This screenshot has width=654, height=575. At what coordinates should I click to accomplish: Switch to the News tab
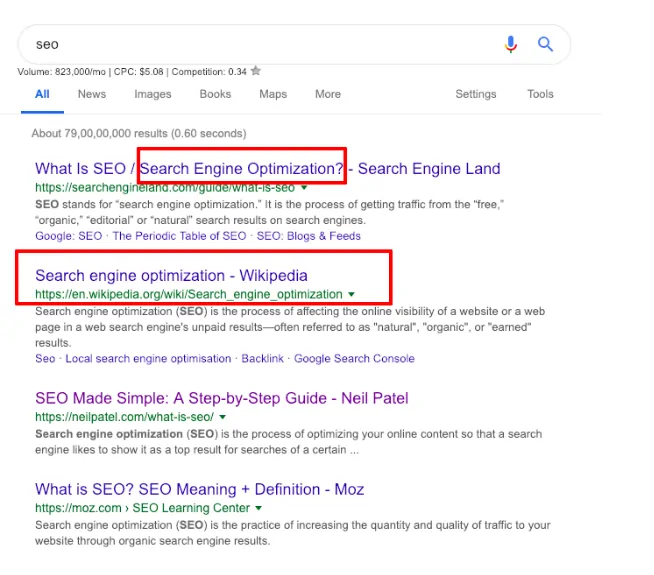[x=92, y=94]
